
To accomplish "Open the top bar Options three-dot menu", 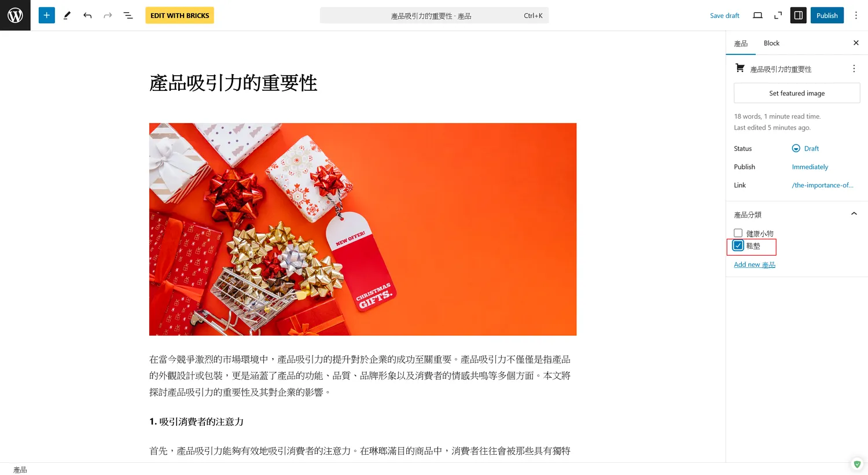I will pyautogui.click(x=856, y=16).
